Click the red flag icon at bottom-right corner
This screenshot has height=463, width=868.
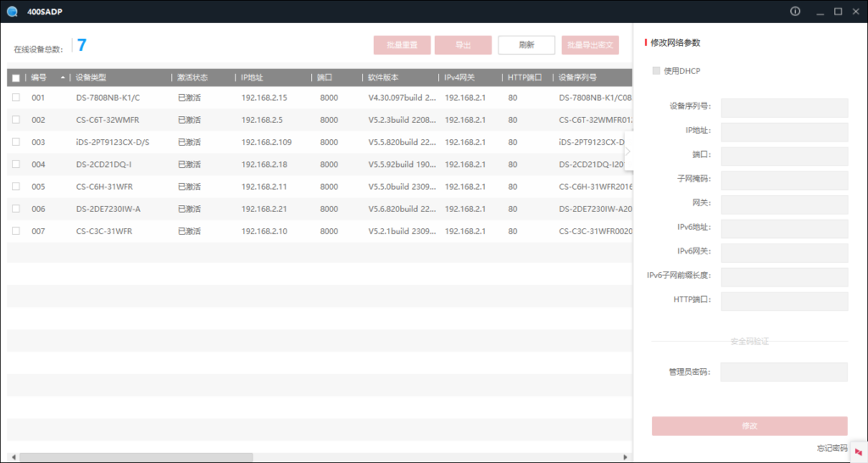point(859,452)
